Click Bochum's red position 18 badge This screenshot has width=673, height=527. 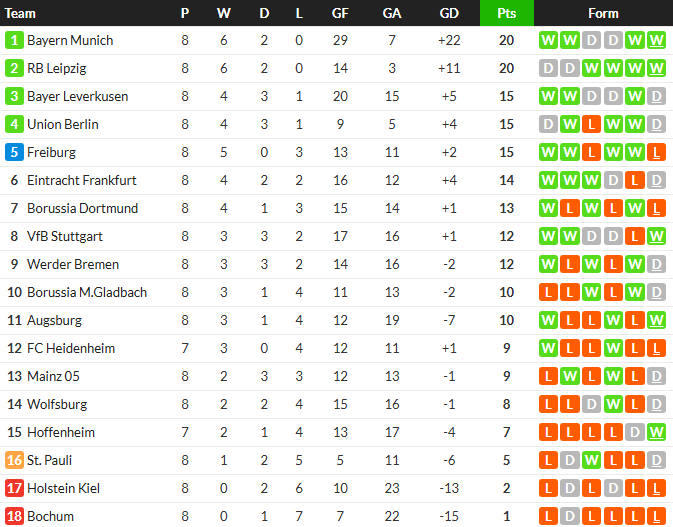[14, 517]
